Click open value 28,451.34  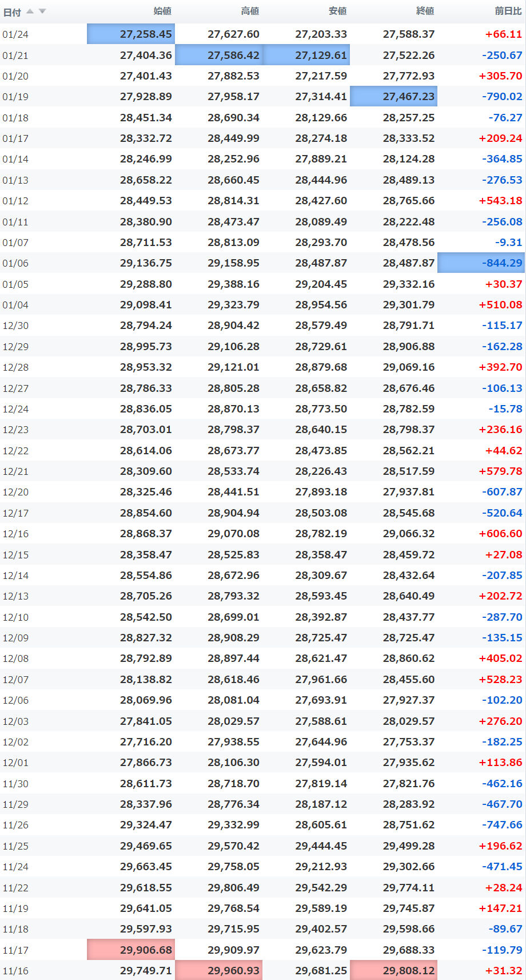pos(146,118)
